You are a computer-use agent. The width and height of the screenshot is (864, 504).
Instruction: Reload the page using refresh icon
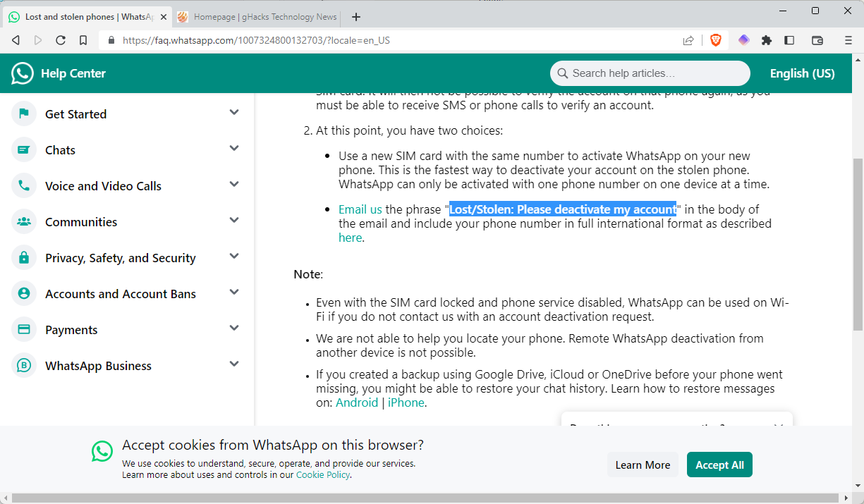[x=61, y=40]
